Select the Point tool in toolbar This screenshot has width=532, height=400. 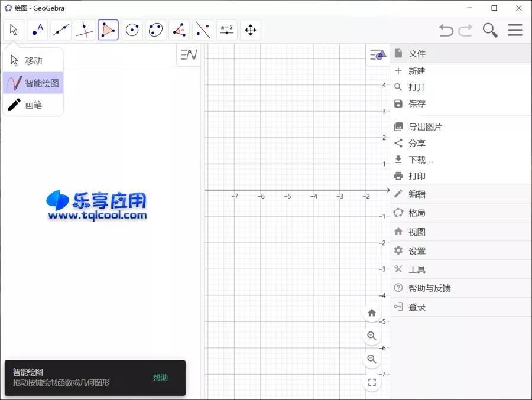pos(37,30)
